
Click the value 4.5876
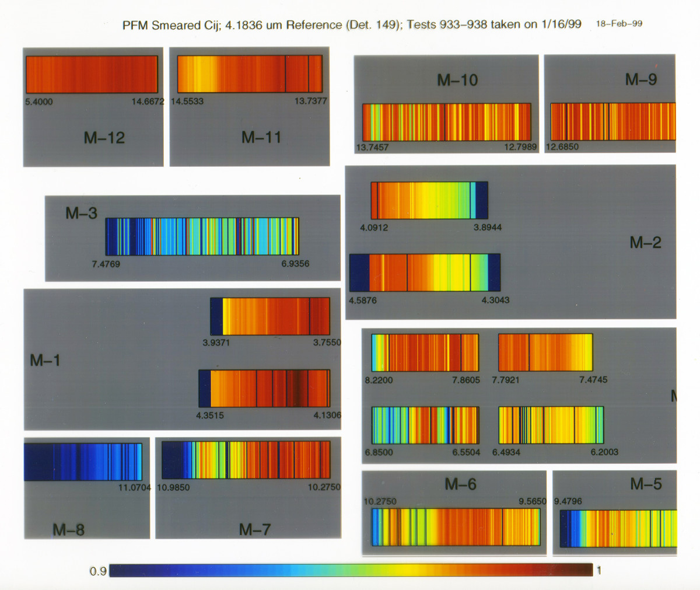tap(363, 301)
